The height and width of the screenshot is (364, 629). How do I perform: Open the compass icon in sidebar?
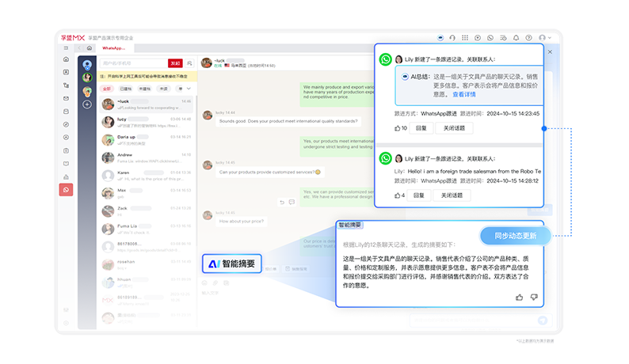pos(67,124)
